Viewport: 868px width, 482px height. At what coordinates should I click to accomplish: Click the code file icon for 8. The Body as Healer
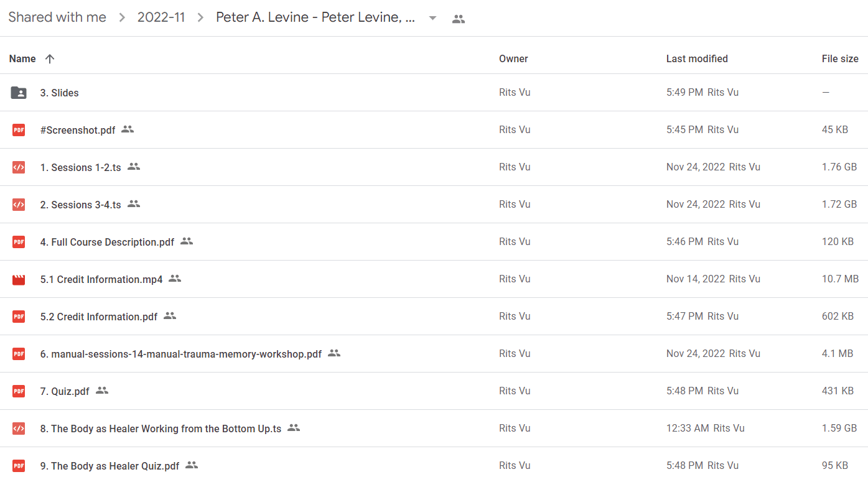19,429
